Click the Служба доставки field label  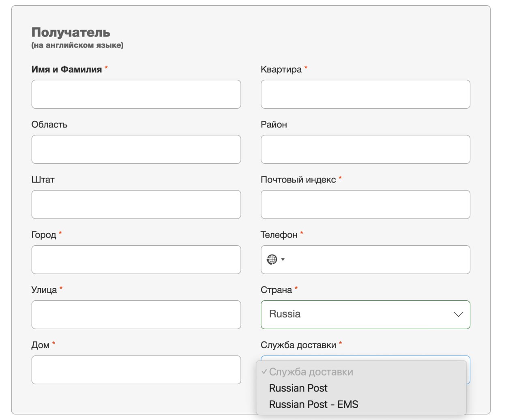298,345
